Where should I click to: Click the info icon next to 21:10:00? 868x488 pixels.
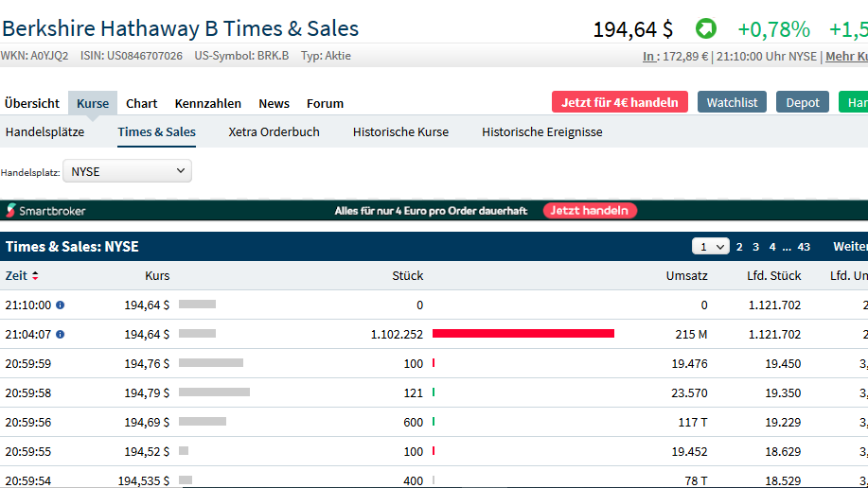61,305
